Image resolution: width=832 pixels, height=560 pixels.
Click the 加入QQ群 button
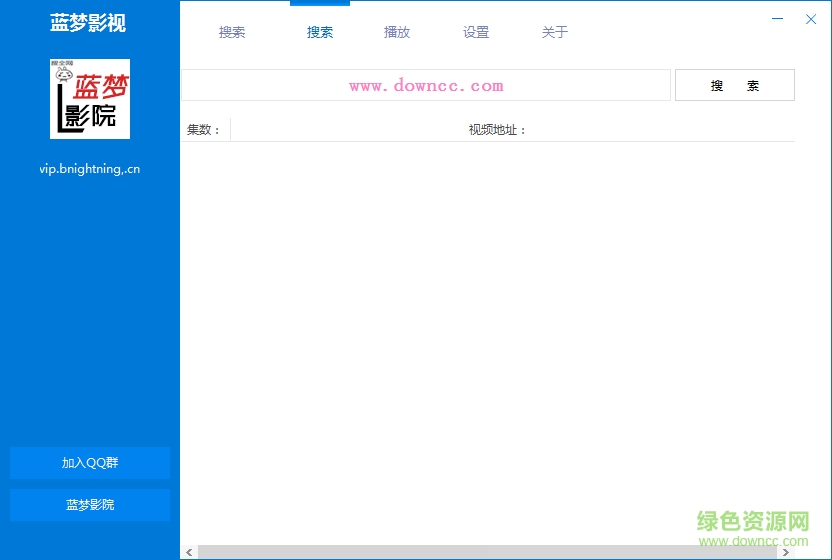(90, 463)
